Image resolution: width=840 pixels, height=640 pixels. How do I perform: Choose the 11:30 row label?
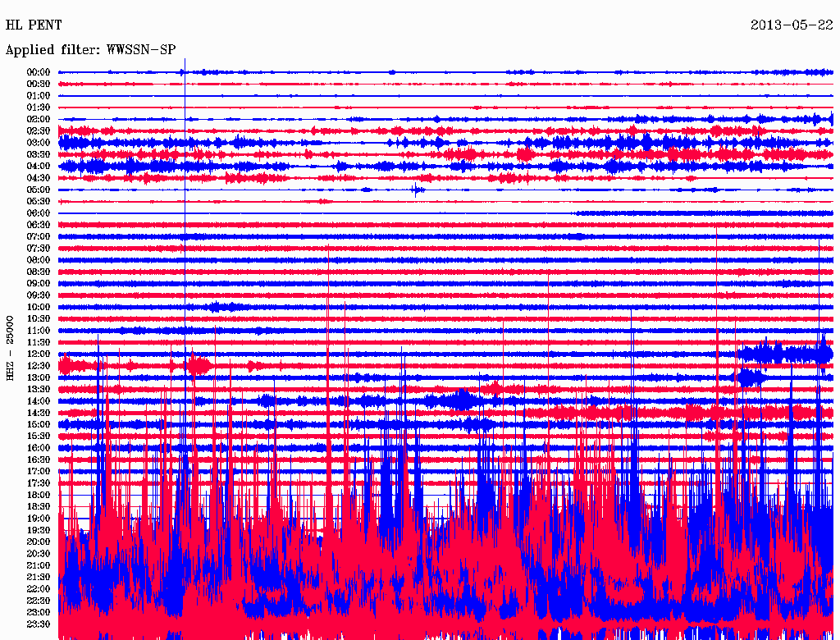coord(39,342)
